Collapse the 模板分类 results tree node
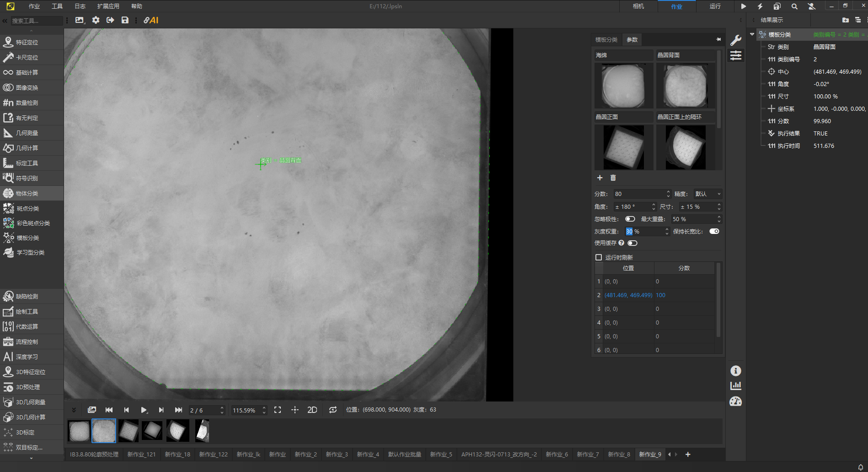Viewport: 868px width, 472px height. click(752, 34)
